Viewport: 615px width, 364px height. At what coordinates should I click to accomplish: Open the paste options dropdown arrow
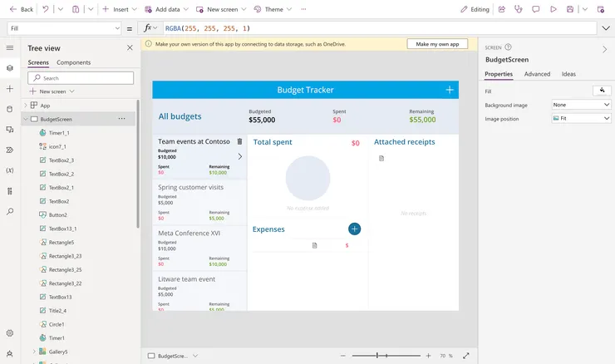(91, 9)
